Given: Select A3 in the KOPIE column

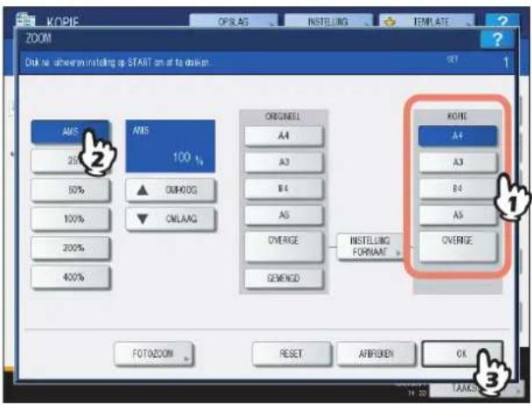Looking at the screenshot, I should (458, 163).
